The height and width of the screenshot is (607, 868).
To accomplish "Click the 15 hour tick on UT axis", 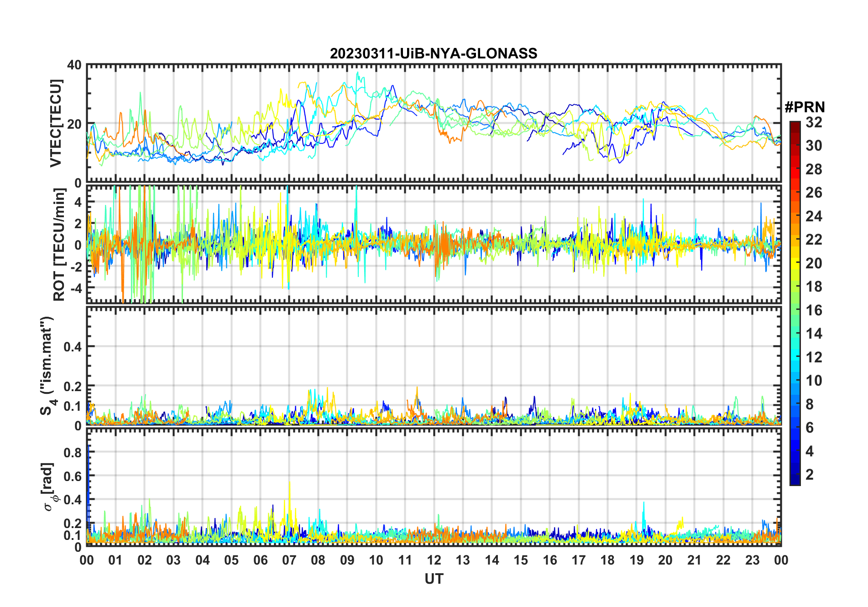I will [x=521, y=560].
